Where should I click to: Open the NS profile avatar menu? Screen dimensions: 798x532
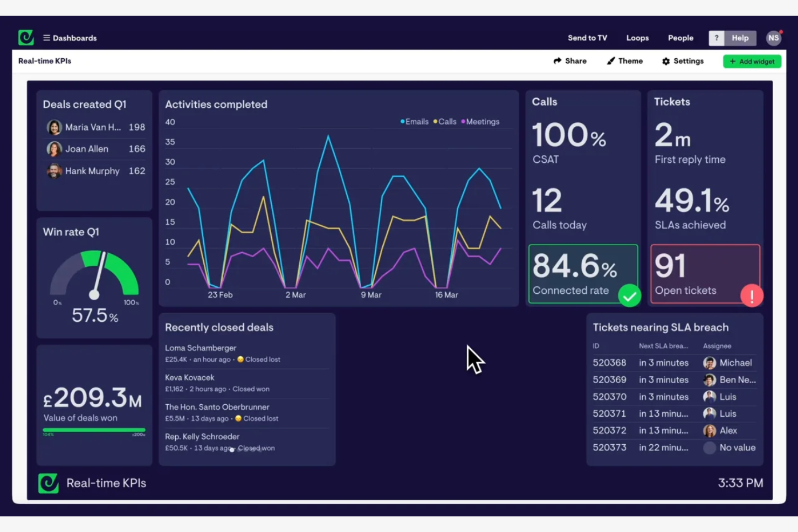click(774, 38)
